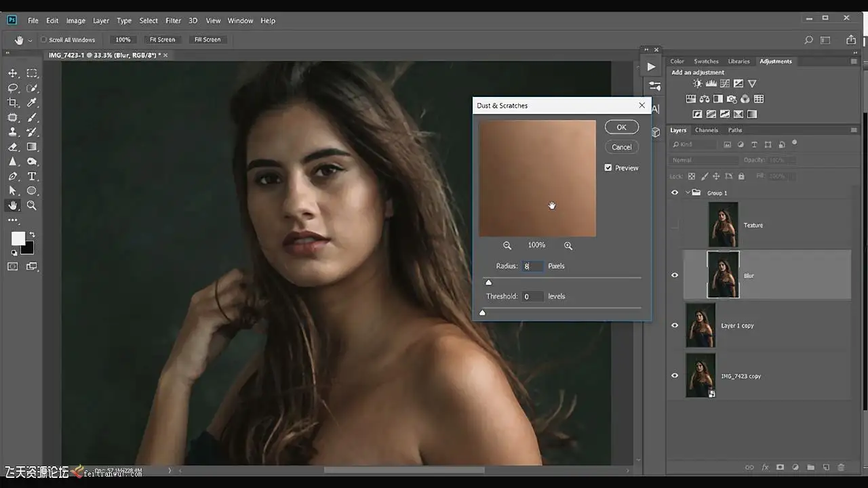This screenshot has width=868, height=488.
Task: Hide the Layer 1 copy layer
Action: [x=675, y=325]
